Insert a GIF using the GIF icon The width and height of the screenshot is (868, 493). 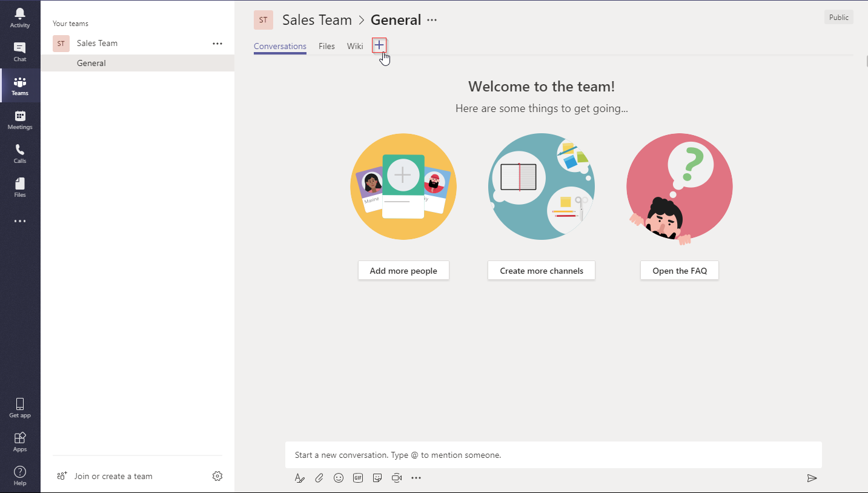tap(358, 478)
